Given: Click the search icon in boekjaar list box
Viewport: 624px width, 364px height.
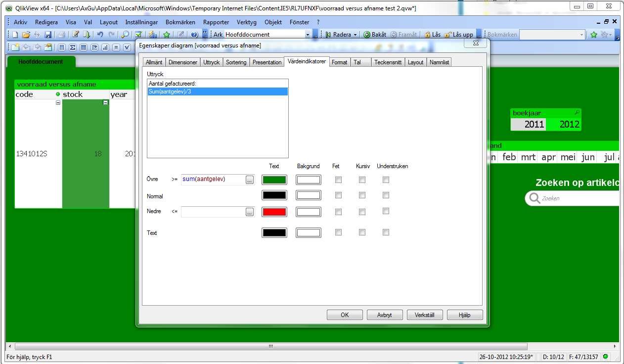Looking at the screenshot, I should (577, 113).
